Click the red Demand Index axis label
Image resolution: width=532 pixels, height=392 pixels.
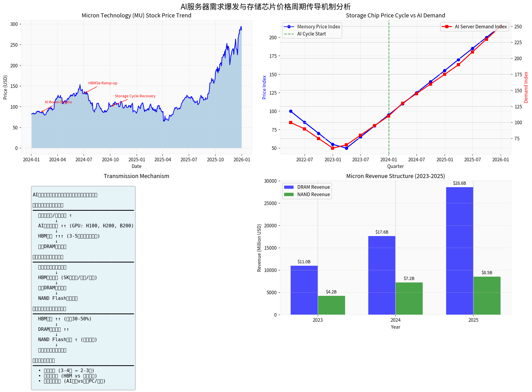click(526, 87)
